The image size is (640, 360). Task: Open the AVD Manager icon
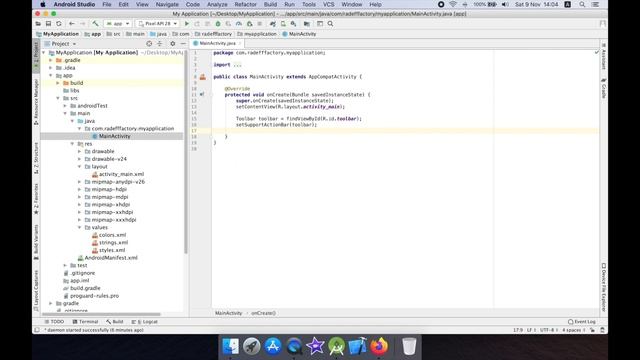[x=283, y=24]
